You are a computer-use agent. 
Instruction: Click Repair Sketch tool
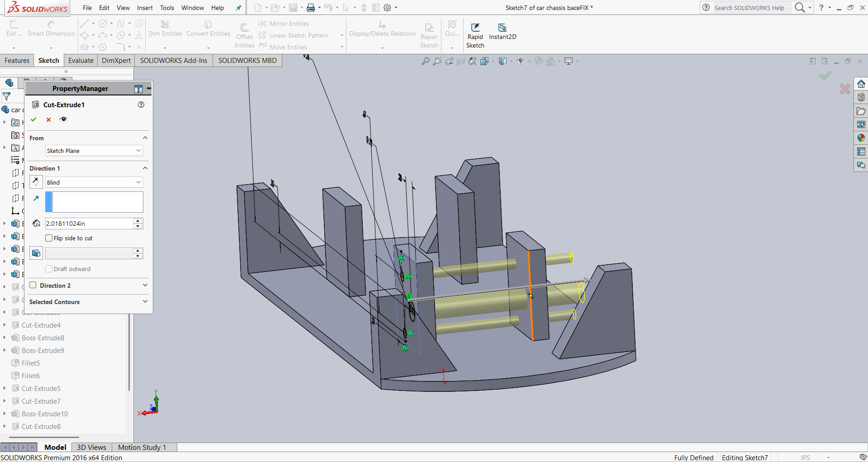pos(429,36)
